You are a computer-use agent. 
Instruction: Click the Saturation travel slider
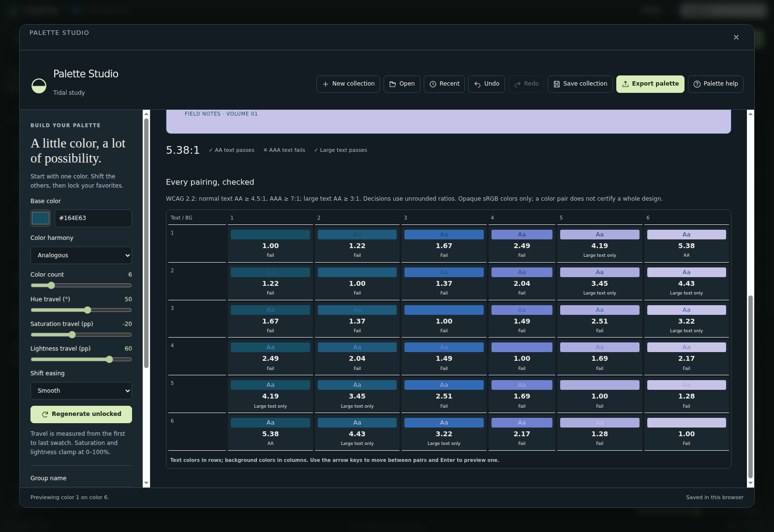click(x=81, y=335)
